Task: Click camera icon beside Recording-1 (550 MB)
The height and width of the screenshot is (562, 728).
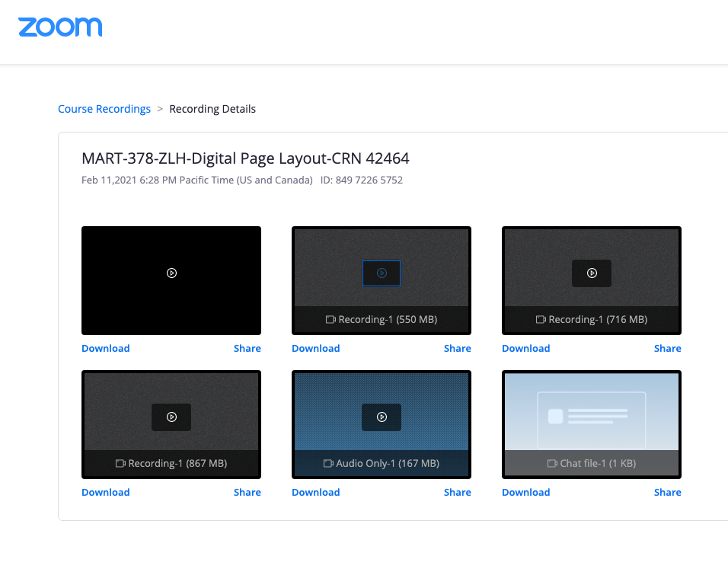Action: pos(330,320)
